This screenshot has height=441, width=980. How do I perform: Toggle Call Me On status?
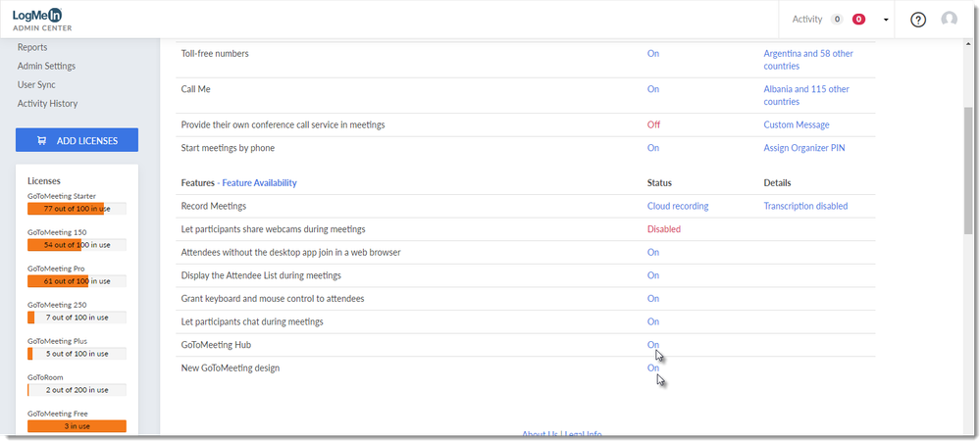[653, 89]
